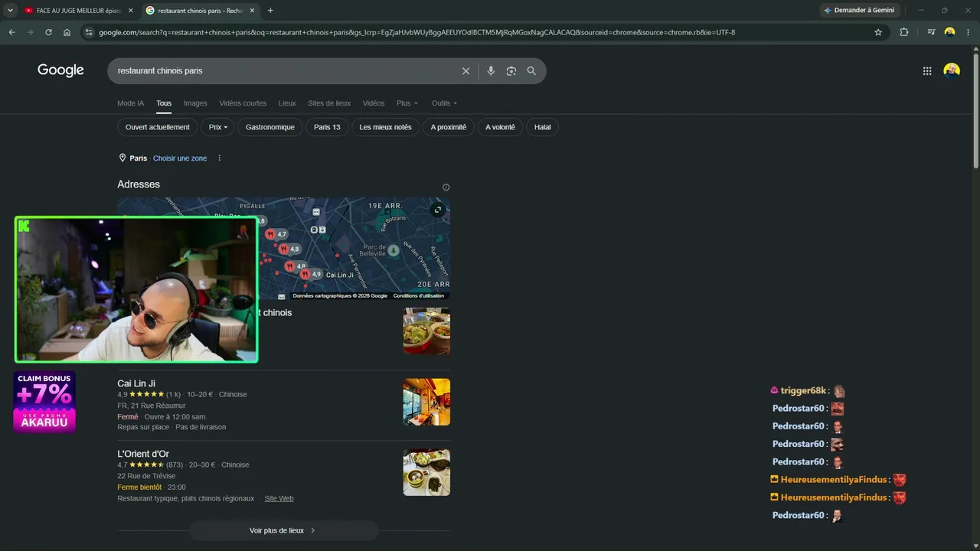Switch to Mode IA tab
This screenshot has height=551, width=980.
[x=131, y=103]
